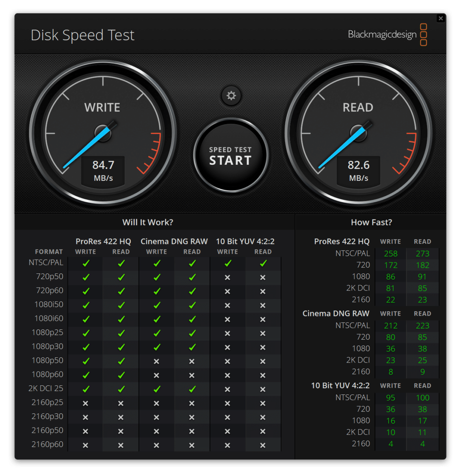Click Cinema DNG 2160 read value 9
Image resolution: width=461 pixels, height=476 pixels.
(422, 372)
